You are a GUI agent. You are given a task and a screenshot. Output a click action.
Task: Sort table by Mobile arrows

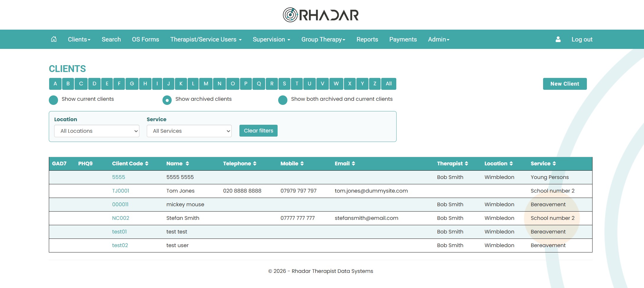(x=302, y=164)
